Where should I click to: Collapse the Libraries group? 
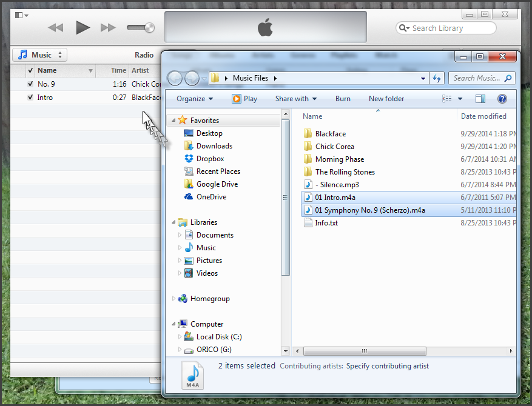[x=173, y=222]
